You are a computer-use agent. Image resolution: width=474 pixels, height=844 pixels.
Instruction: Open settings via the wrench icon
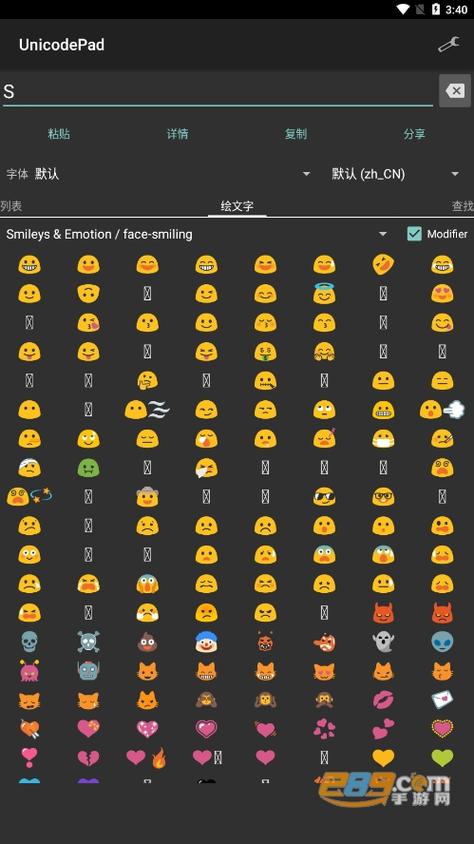(448, 45)
